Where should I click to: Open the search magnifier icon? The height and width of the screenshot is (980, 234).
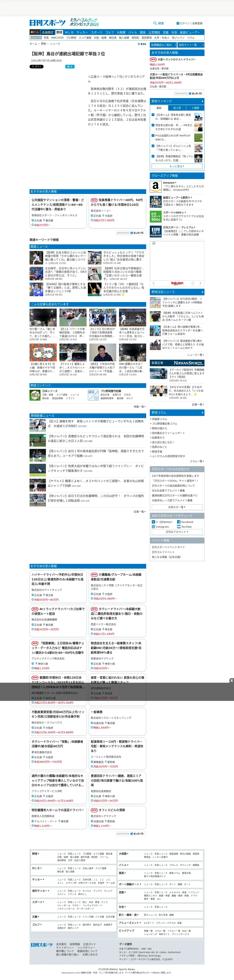click(155, 23)
